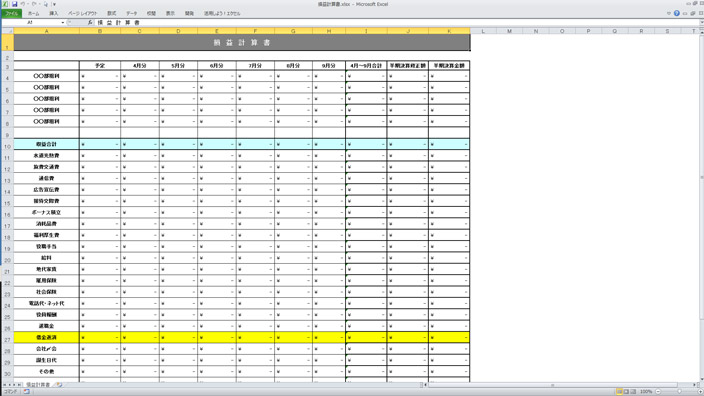Click the 広告宣伝費 row label
Image resolution: width=704 pixels, height=396 pixels.
tap(46, 189)
